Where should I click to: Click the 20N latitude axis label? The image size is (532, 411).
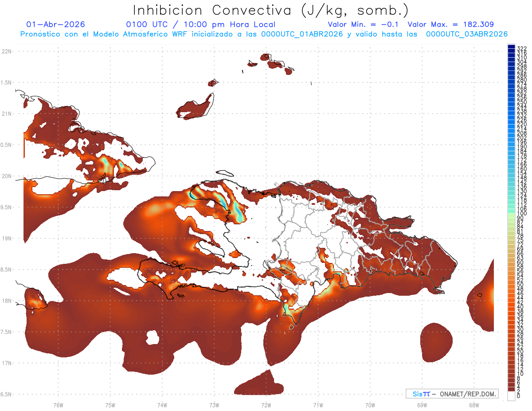6,176
